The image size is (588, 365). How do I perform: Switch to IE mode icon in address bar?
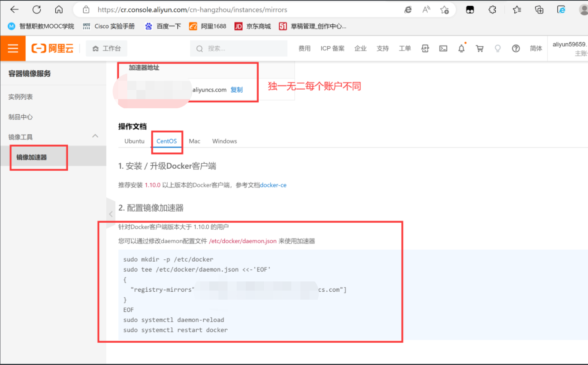coord(408,10)
